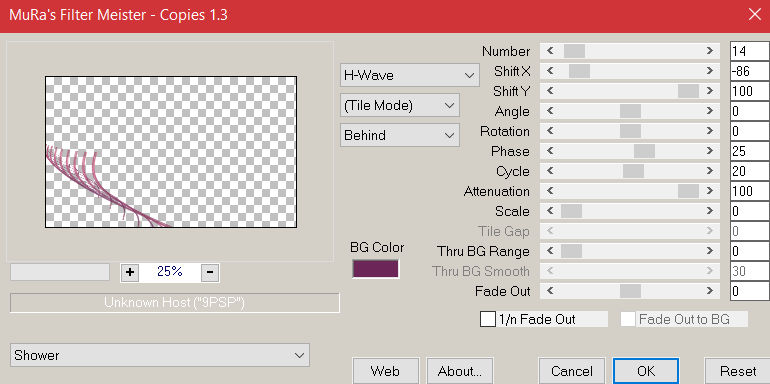Zoom out preview with minus button
This screenshot has height=384, width=770.
point(210,272)
